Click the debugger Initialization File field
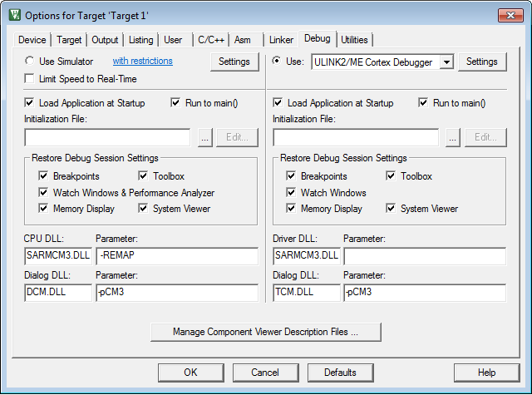 (x=356, y=137)
